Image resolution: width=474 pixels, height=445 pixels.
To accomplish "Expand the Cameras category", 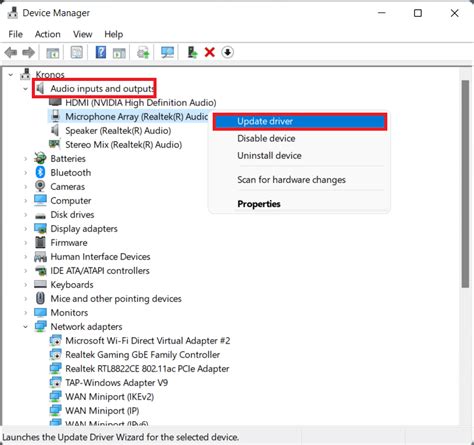I will click(25, 187).
